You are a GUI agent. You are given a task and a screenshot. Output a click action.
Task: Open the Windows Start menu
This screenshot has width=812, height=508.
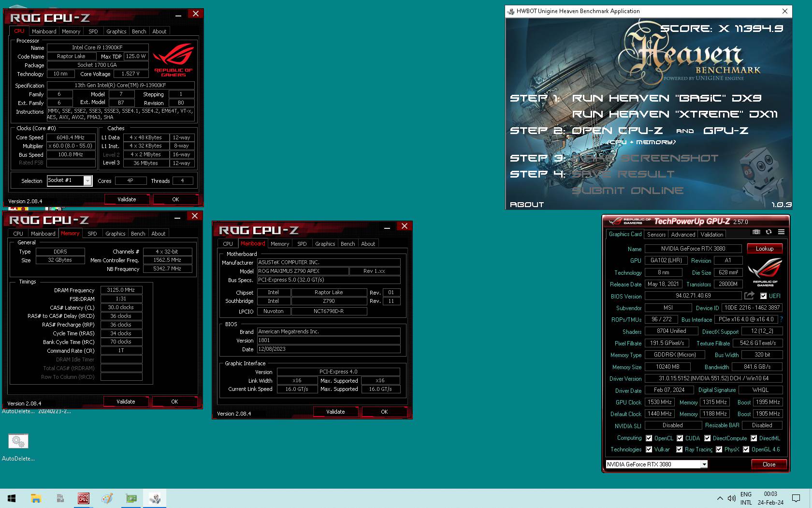pyautogui.click(x=12, y=498)
